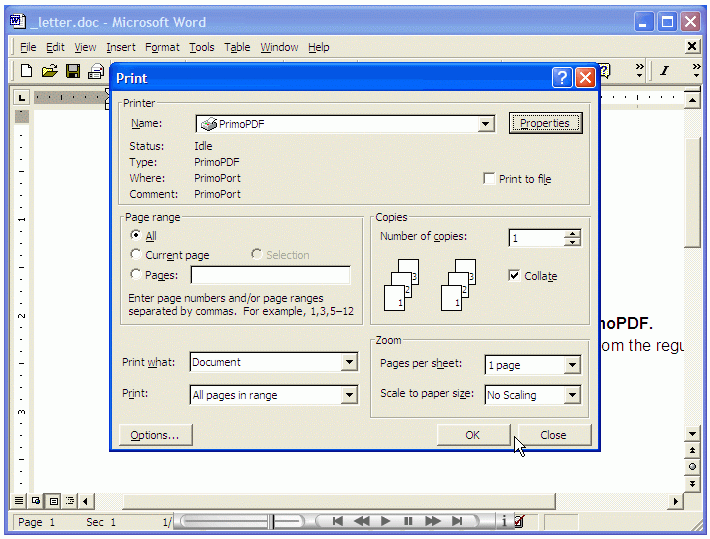Screen dimensions: 710x539
Task: Switch to Web Layout view icon
Action: [36, 500]
